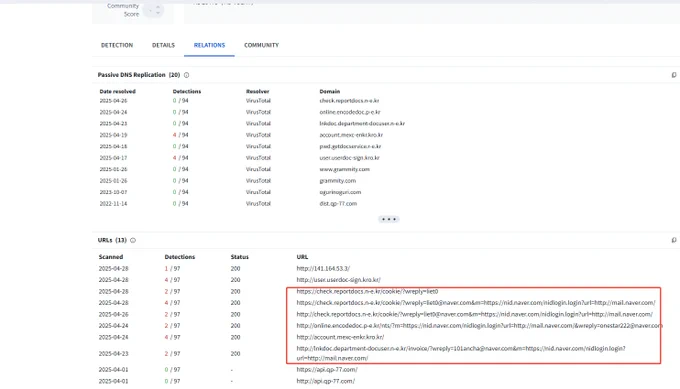Click the www.grammity.com domain
This screenshot has height=389, width=680.
pyautogui.click(x=345, y=169)
